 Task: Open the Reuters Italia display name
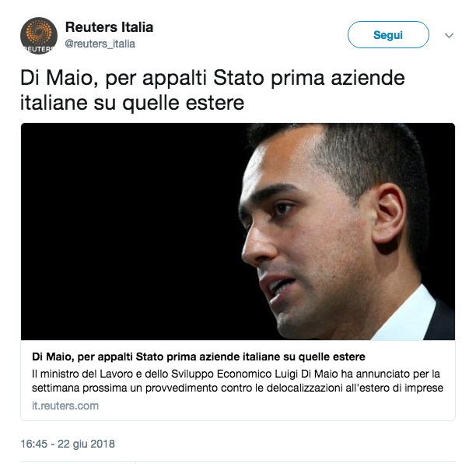point(109,27)
